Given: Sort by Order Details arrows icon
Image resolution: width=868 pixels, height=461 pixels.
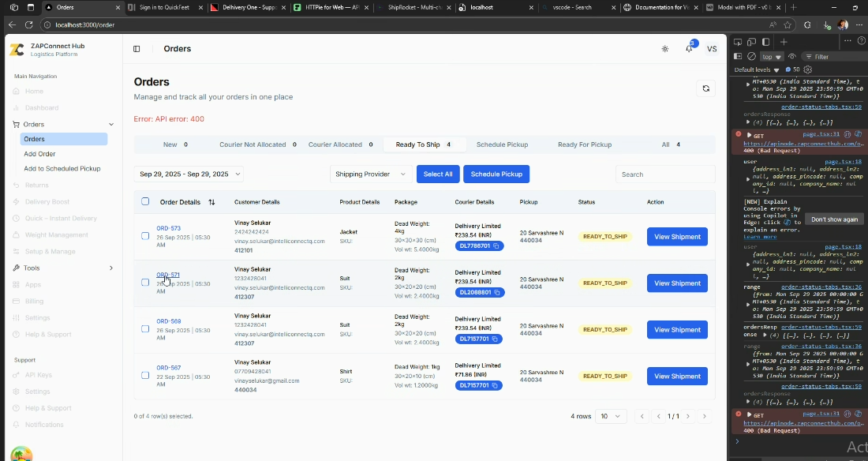Looking at the screenshot, I should [211, 202].
